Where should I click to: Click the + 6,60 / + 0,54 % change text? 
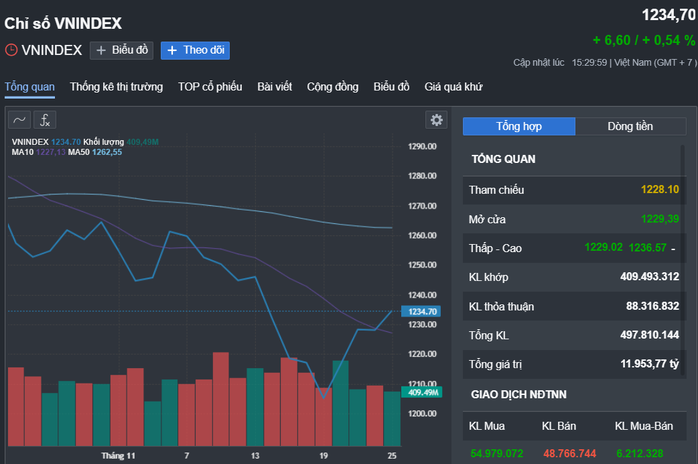tap(644, 41)
